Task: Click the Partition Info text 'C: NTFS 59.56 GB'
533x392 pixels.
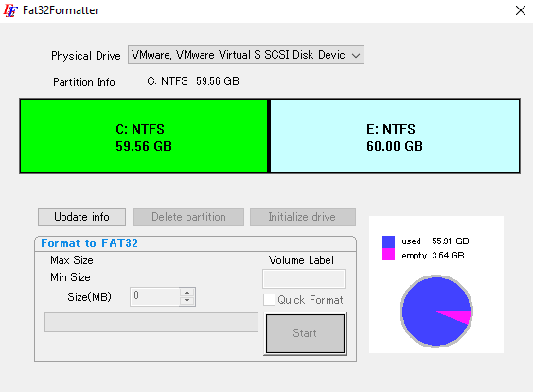Action: (193, 81)
